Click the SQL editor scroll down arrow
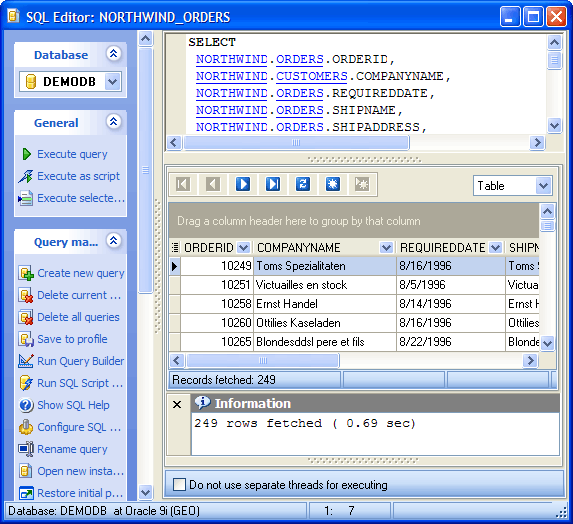The image size is (573, 524). point(554,126)
